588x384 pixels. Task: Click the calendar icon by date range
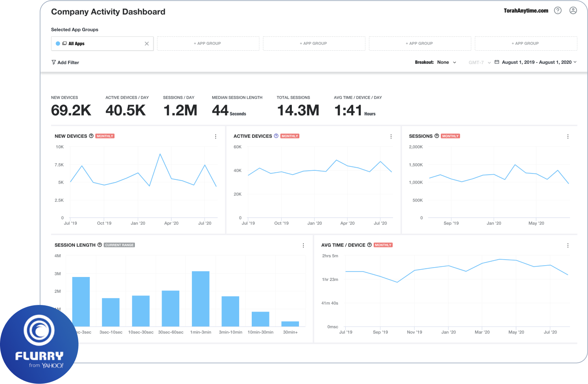tap(497, 62)
